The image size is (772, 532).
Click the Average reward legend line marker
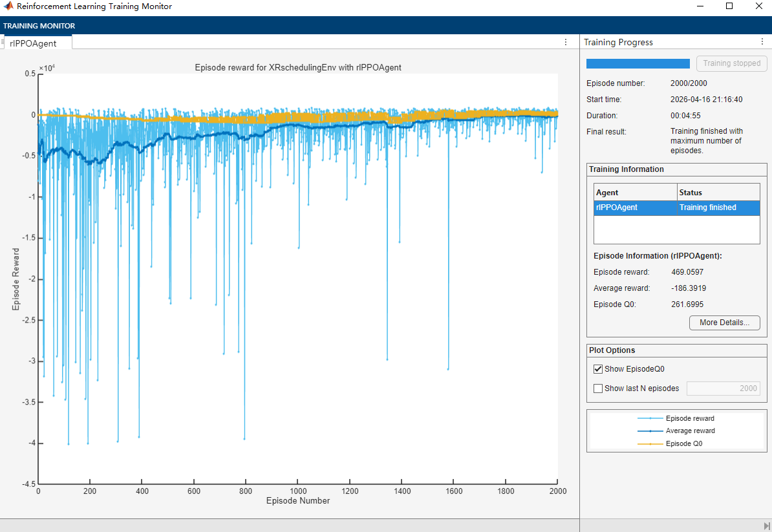pyautogui.click(x=650, y=431)
